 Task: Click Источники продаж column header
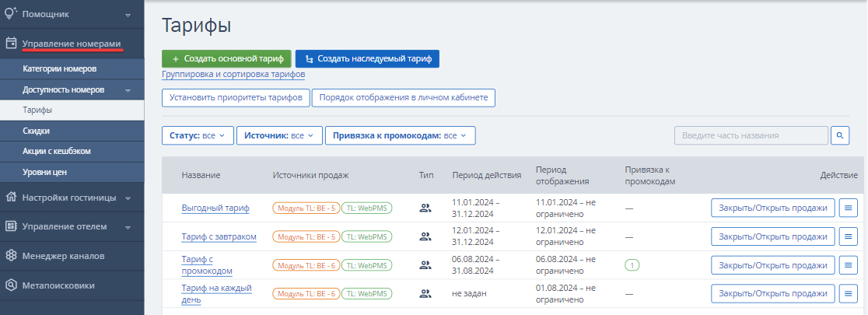pos(310,175)
